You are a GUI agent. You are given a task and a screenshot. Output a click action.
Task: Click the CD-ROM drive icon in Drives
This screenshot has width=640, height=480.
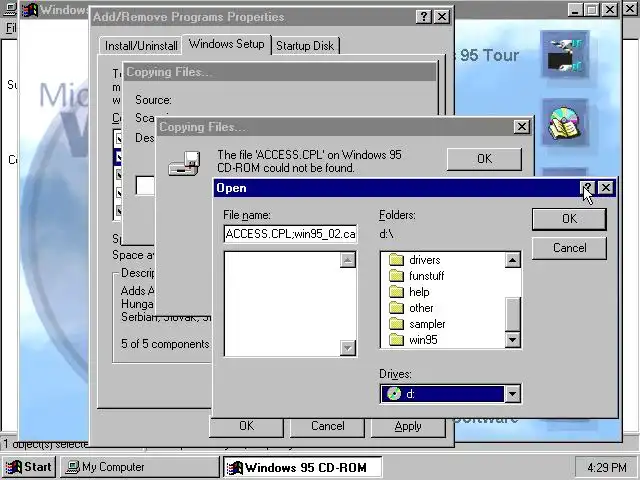point(394,394)
